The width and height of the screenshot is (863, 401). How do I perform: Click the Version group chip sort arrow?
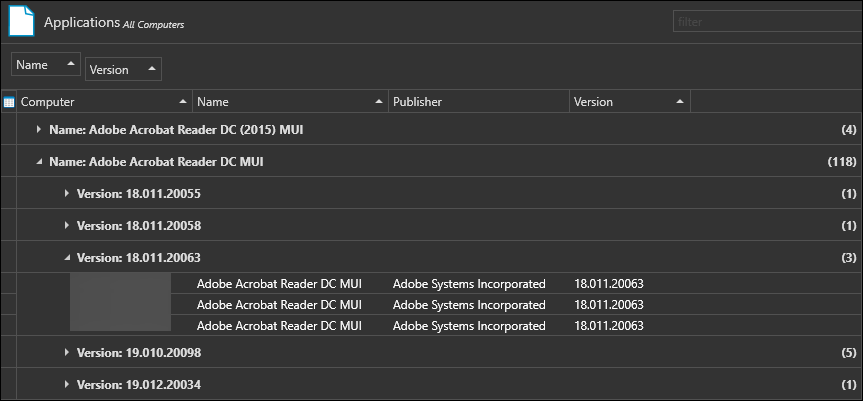(151, 69)
